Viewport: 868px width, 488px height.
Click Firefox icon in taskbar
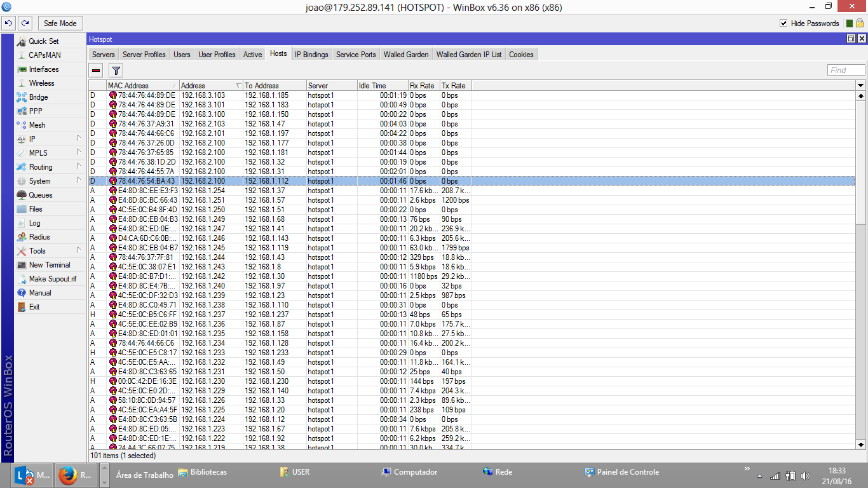[x=76, y=474]
